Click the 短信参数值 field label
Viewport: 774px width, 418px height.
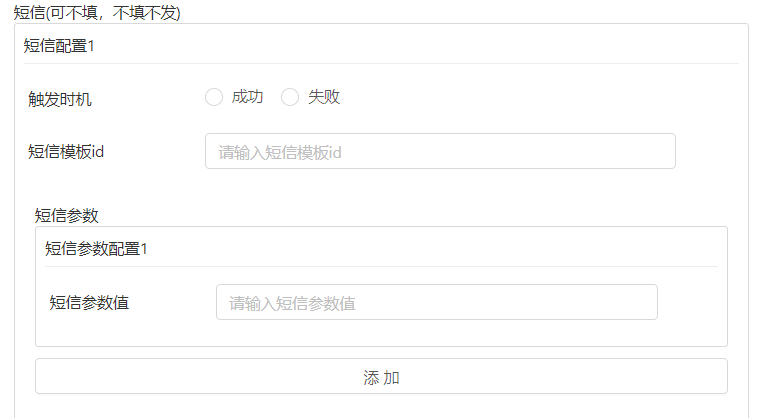point(89,303)
